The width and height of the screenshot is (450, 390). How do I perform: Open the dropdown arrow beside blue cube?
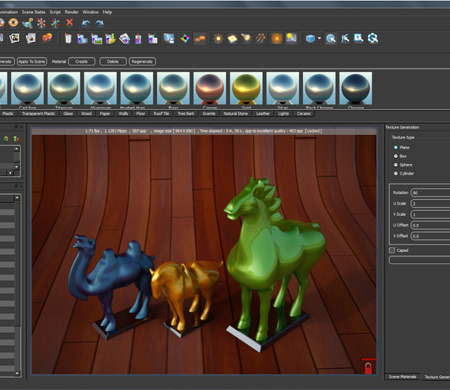pos(319,38)
